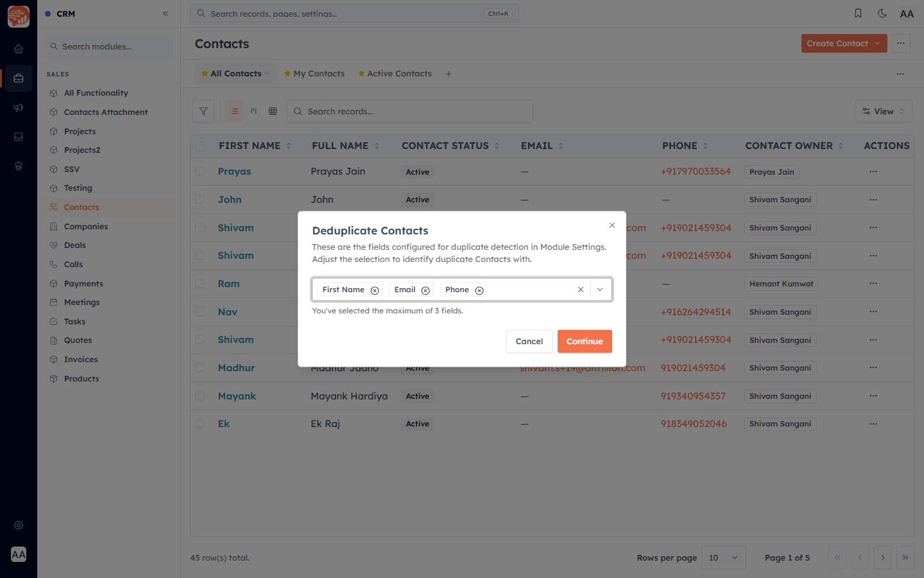Go to next page arrow
This screenshot has width=924, height=578.
click(883, 557)
